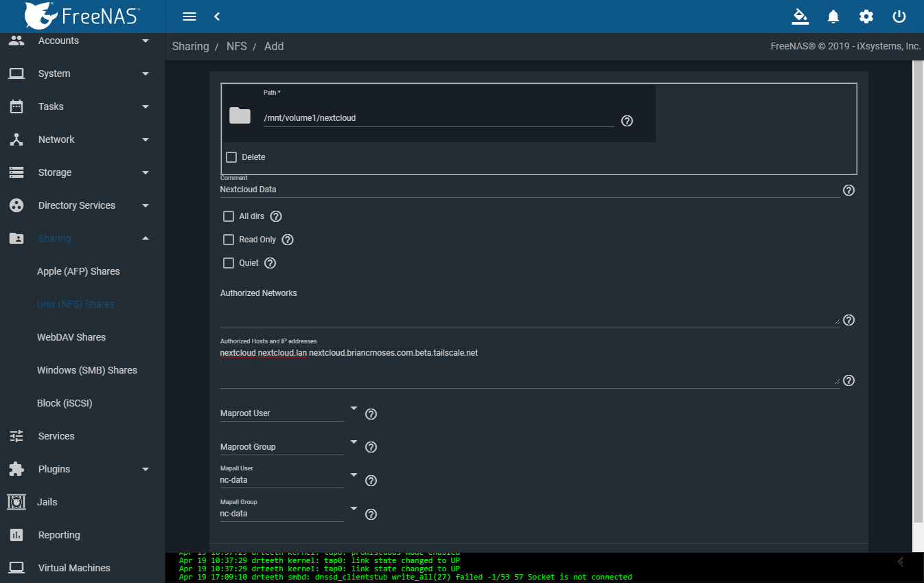
Task: Click the collapse sidebar chevron icon
Action: 217,16
